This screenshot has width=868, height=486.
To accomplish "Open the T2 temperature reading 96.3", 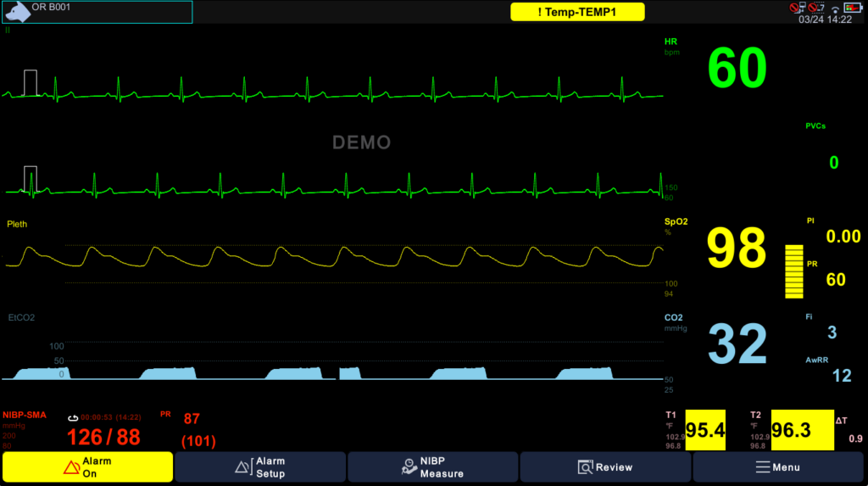I will pos(802,430).
